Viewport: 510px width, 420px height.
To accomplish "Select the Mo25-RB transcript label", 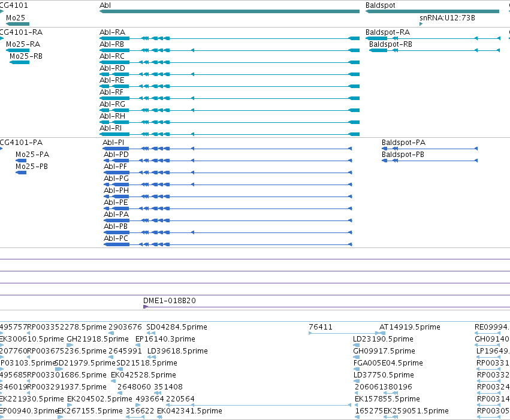I will tap(26, 56).
